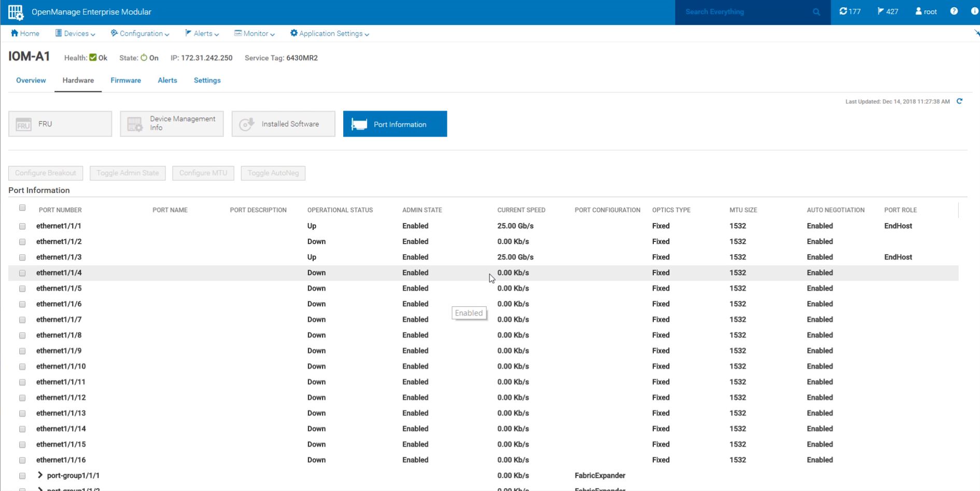Image resolution: width=980 pixels, height=491 pixels.
Task: Open the Application Settings dropdown menu
Action: tap(330, 34)
